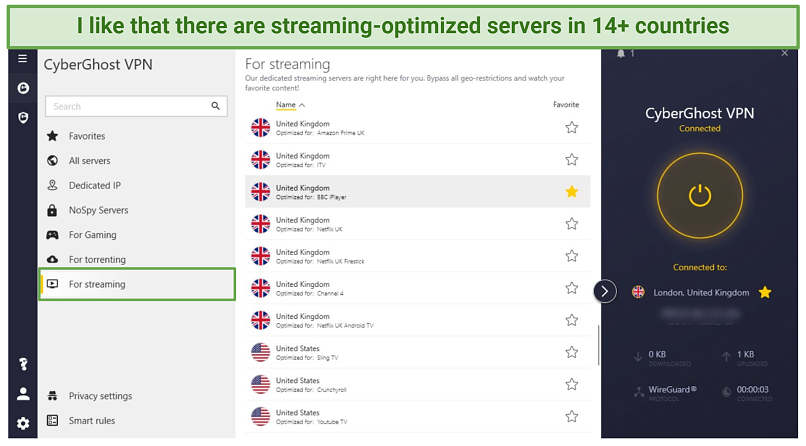Select server optimized for Netflix UK Android TV
This screenshot has width=806, height=446.
[x=417, y=320]
